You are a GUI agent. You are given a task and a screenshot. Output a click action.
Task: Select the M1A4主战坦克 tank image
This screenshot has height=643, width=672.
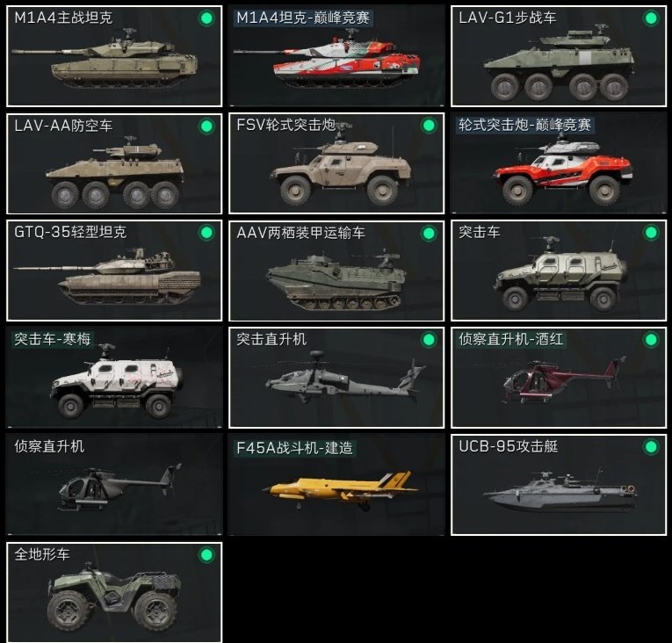coord(105,58)
